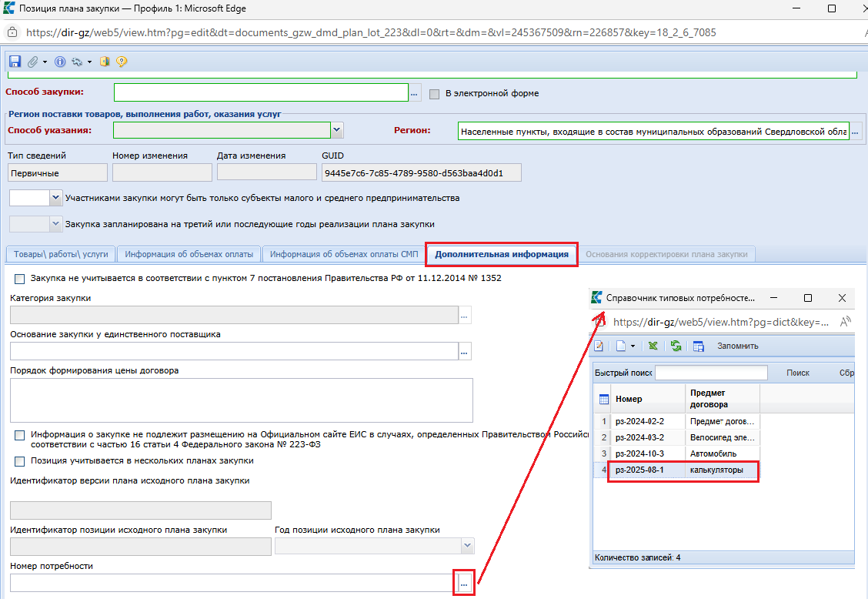
Task: Export to Excel in the Справочник window
Action: (x=653, y=346)
